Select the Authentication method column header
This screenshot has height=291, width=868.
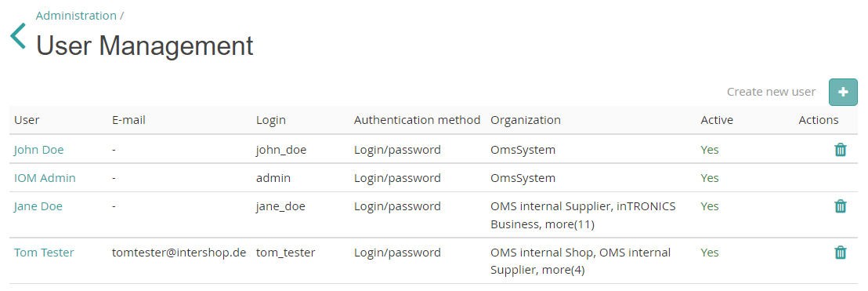point(418,120)
